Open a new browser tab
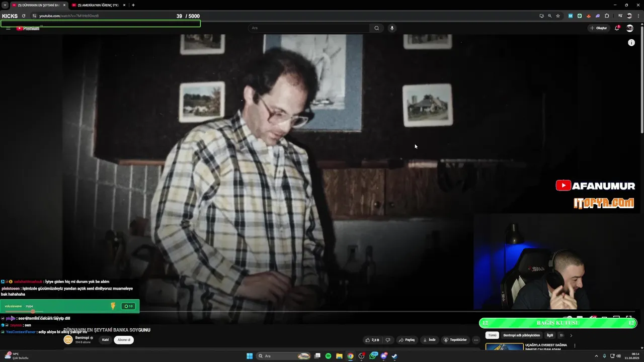This screenshot has height=362, width=644. [133, 5]
